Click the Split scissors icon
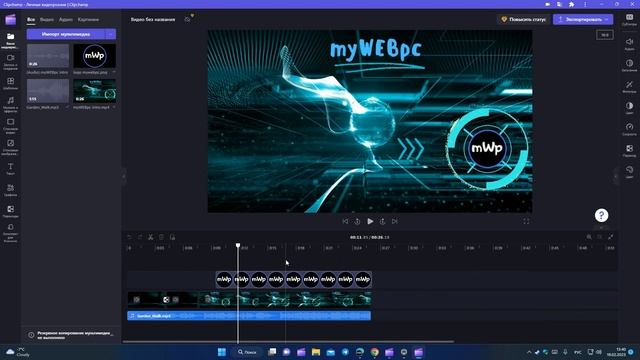The width and height of the screenshot is (640, 360). (x=151, y=237)
